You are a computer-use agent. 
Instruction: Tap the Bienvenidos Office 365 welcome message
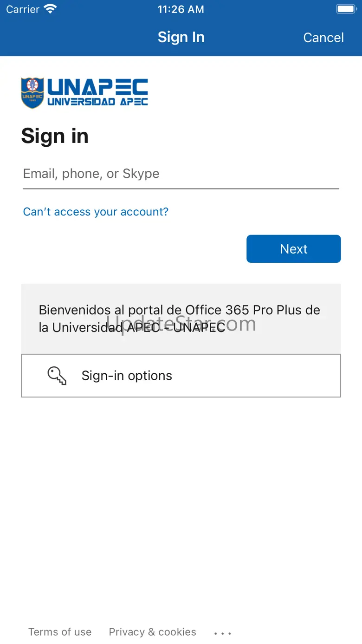[x=180, y=319]
